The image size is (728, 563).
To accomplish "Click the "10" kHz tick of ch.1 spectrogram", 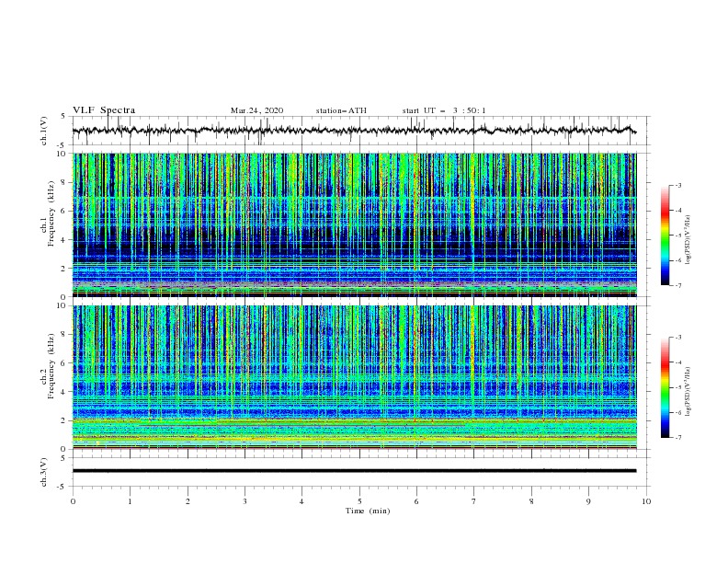I will 63,154.
